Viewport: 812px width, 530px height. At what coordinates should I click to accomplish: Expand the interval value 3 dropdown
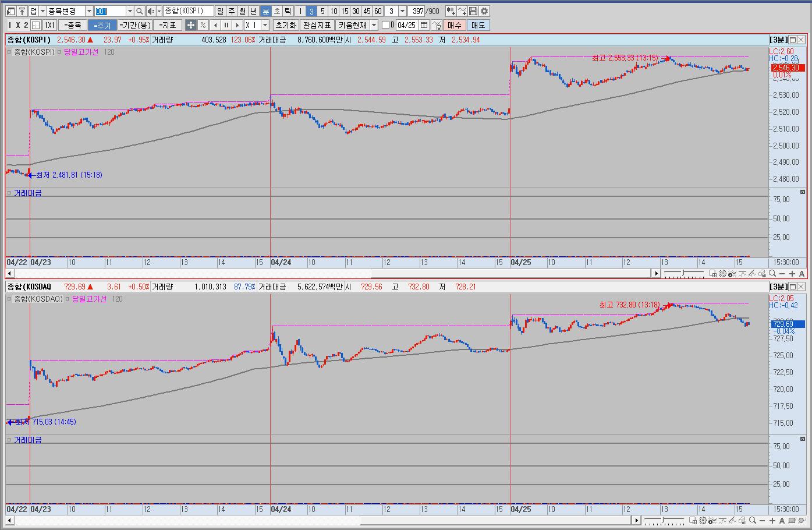pyautogui.click(x=402, y=11)
